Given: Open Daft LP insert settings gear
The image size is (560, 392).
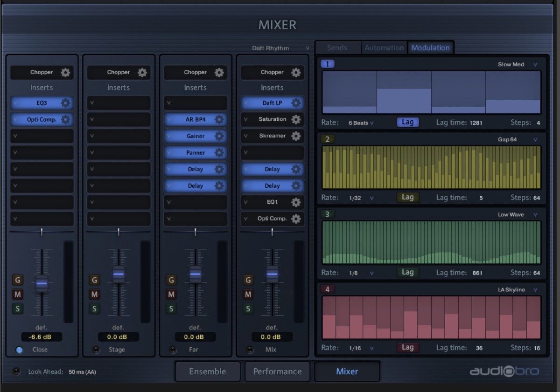Looking at the screenshot, I should pos(296,103).
